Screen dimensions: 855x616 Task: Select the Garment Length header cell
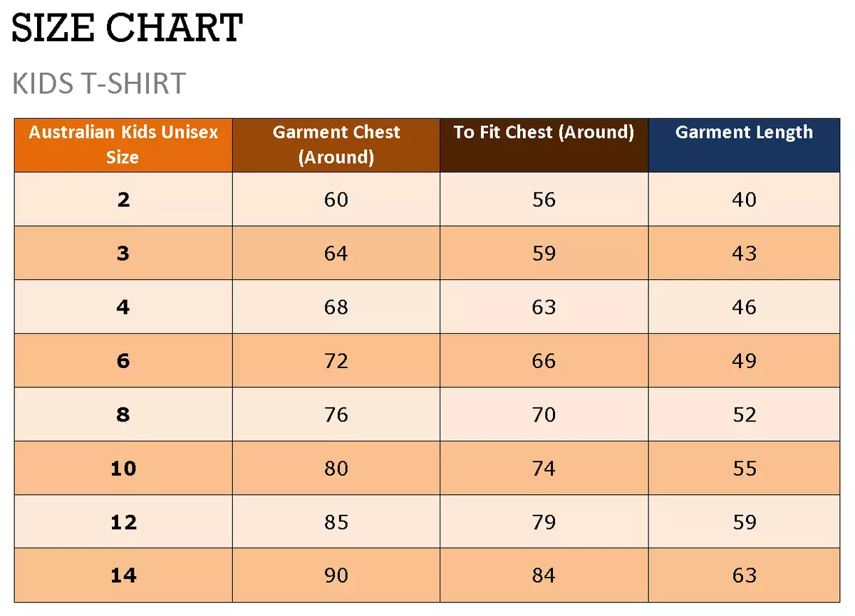[x=744, y=145]
